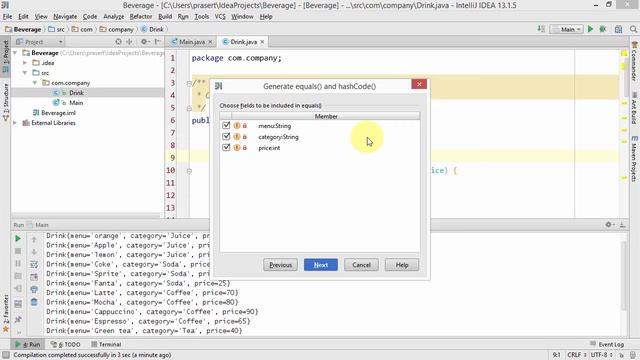Hide Run panel with the download-arrow icon
This screenshot has width=640, height=360.
[x=622, y=224]
